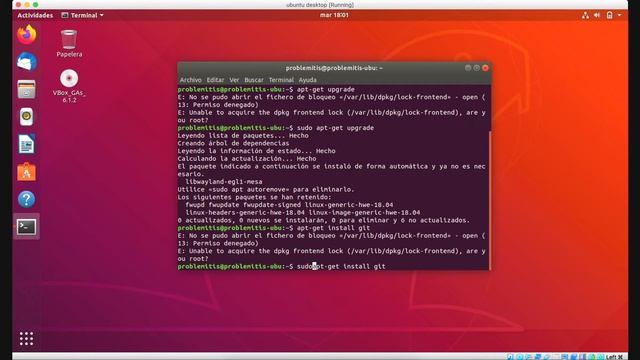Select the Terminal icon in the dock
This screenshot has width=640, height=360.
coord(27,227)
